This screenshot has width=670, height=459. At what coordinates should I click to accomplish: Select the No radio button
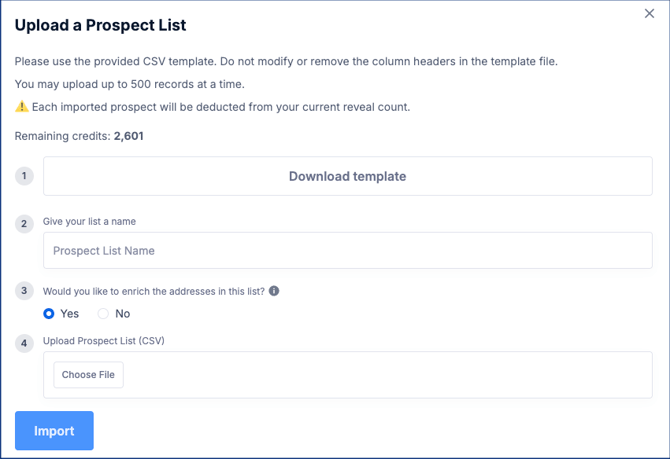tap(103, 314)
